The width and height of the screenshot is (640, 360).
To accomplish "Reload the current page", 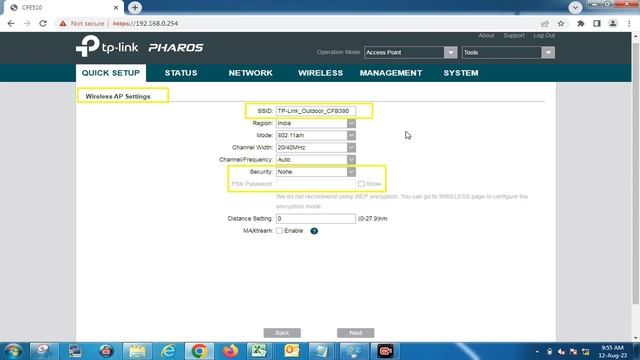I will (43, 24).
